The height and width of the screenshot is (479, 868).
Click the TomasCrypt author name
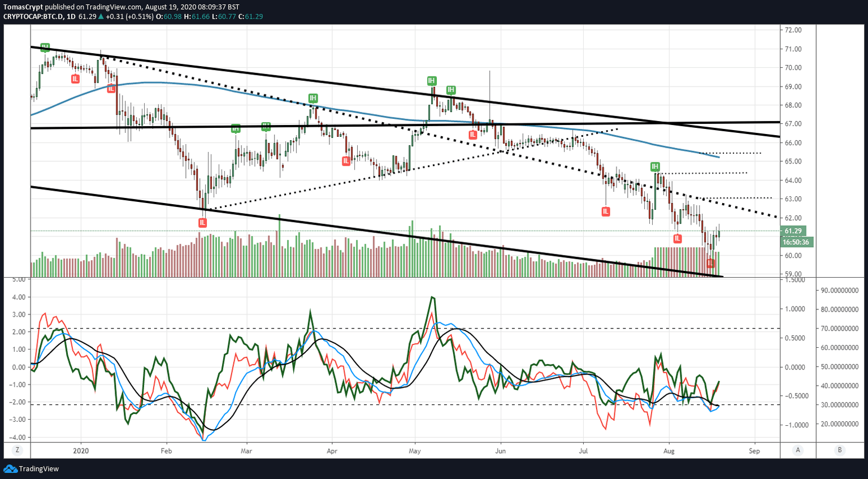[x=23, y=7]
